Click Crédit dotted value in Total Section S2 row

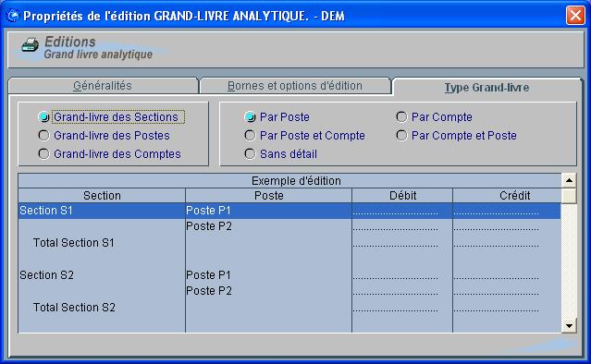(x=496, y=309)
